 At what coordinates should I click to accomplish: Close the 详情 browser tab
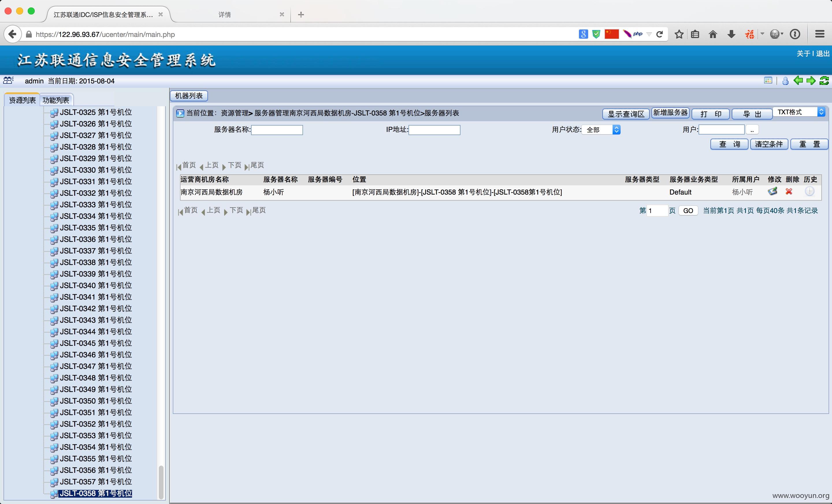tap(282, 14)
